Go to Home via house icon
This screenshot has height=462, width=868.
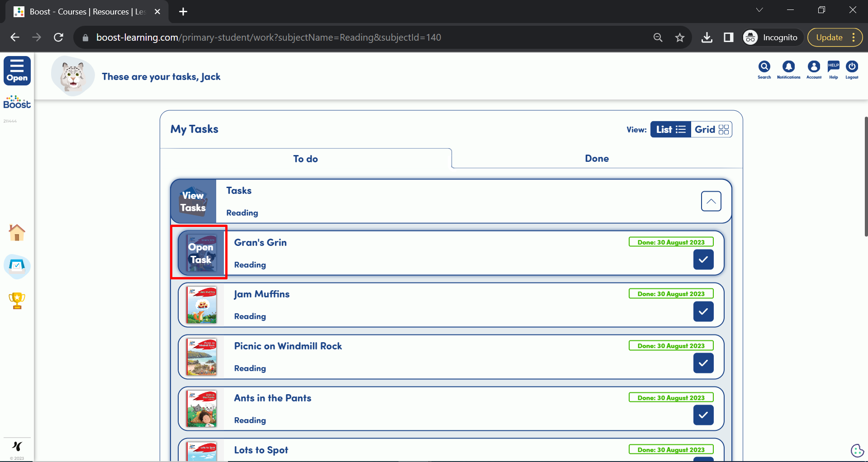(17, 233)
